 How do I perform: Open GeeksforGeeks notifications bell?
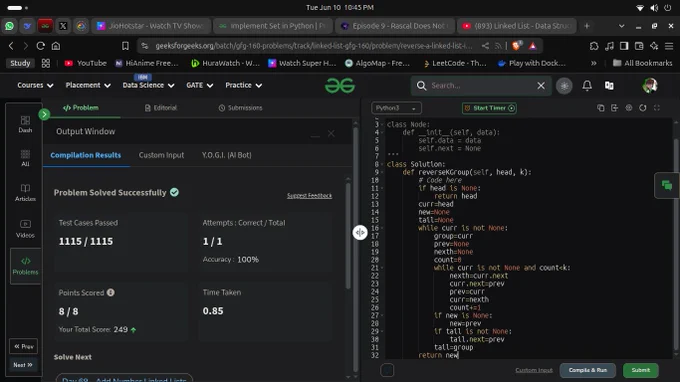coord(587,85)
